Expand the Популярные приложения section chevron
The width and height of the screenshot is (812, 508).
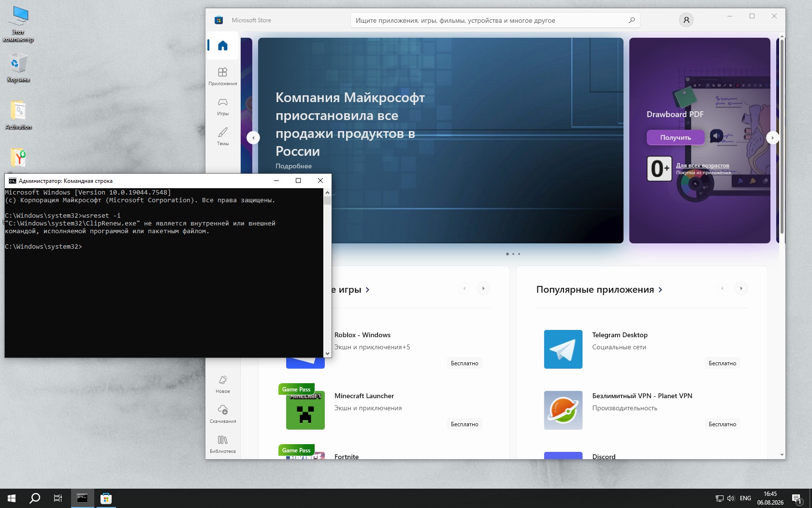pyautogui.click(x=660, y=290)
